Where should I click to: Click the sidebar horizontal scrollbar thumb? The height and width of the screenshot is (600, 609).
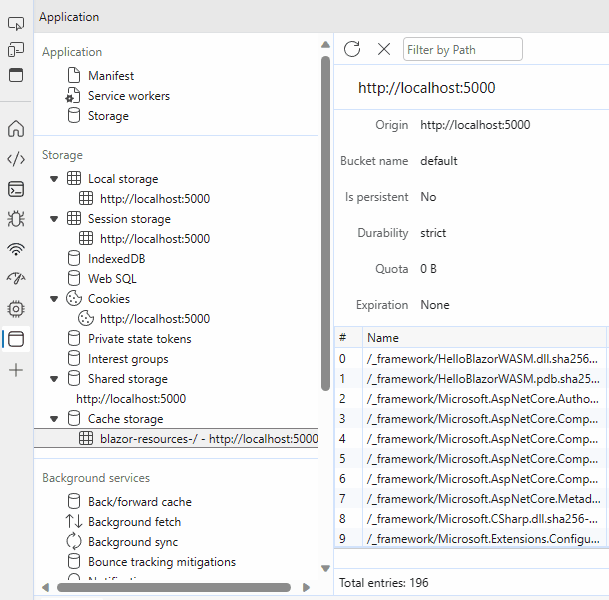tap(174, 587)
